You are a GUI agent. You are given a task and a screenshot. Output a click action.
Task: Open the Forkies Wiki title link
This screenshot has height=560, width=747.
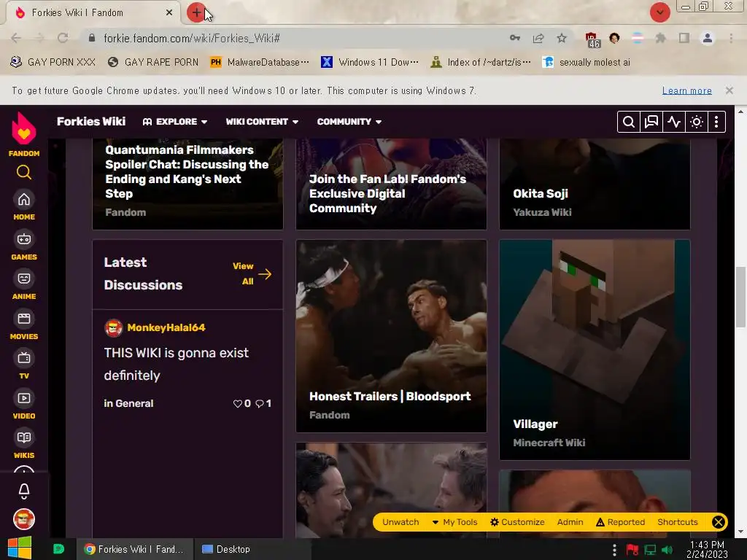coord(91,122)
